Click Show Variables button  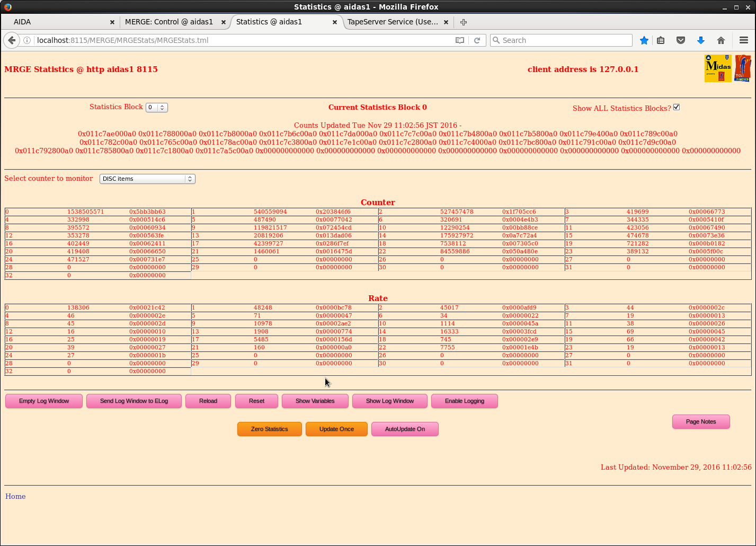click(315, 401)
